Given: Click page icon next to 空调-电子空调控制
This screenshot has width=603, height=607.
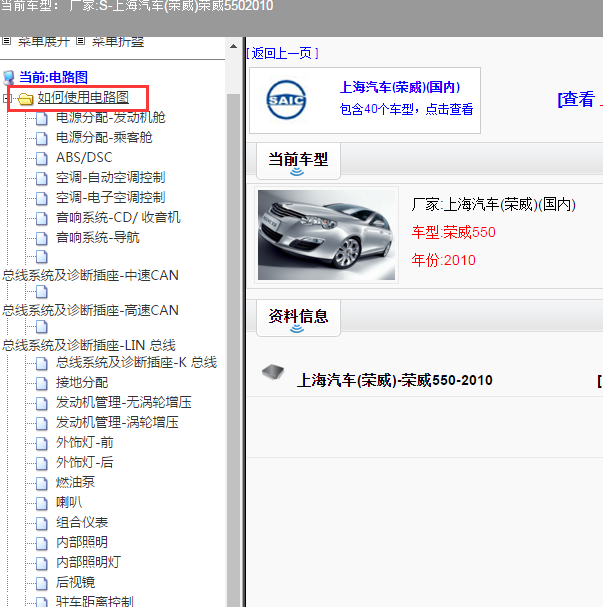Looking at the screenshot, I should tap(42, 198).
